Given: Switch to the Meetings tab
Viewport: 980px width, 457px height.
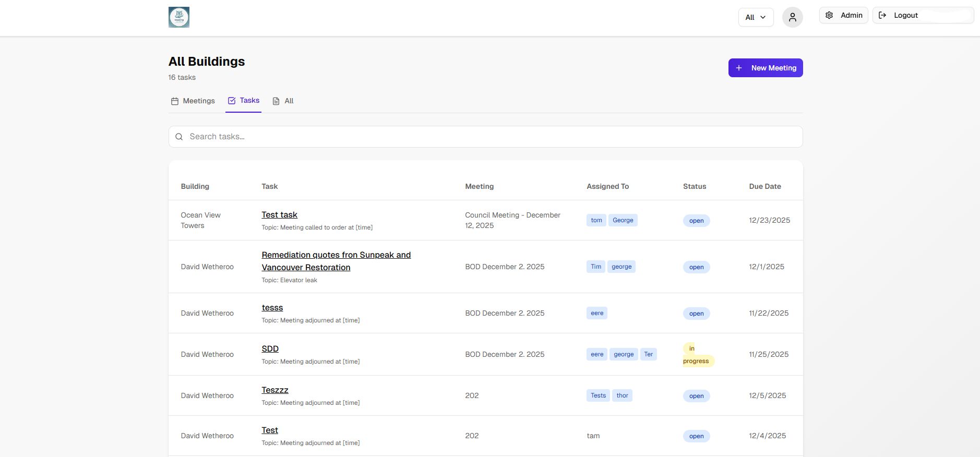Looking at the screenshot, I should pos(198,101).
